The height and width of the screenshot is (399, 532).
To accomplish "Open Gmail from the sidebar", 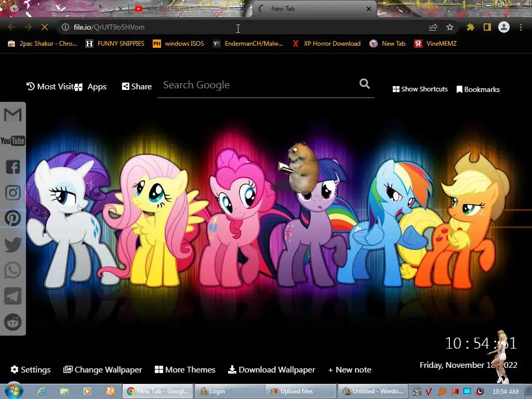I will [x=12, y=115].
